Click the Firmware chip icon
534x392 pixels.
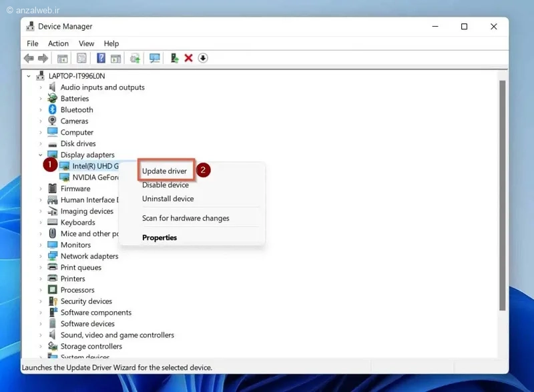(x=52, y=188)
